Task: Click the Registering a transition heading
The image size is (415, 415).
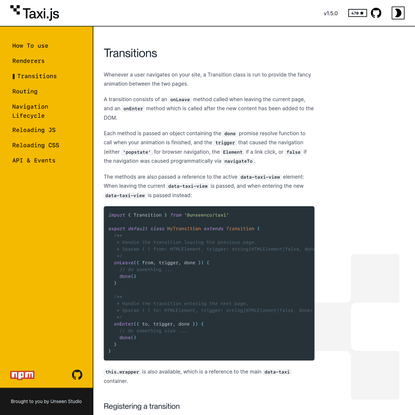Action: (142, 406)
